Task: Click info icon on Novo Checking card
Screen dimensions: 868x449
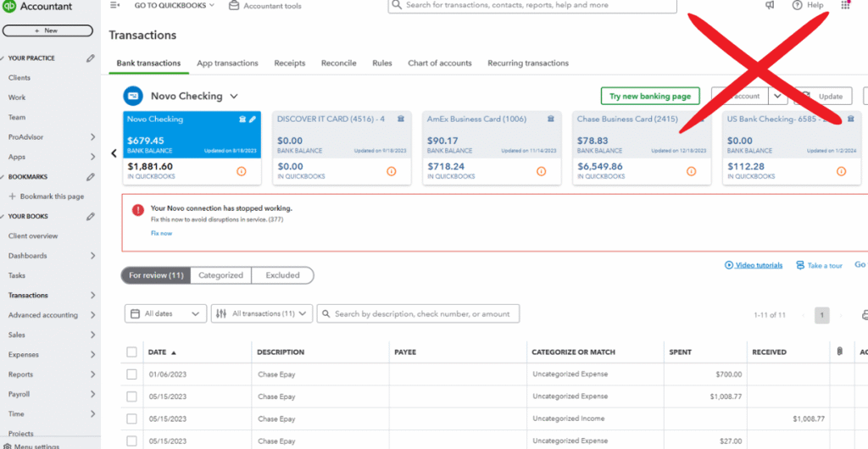Action: pos(242,171)
